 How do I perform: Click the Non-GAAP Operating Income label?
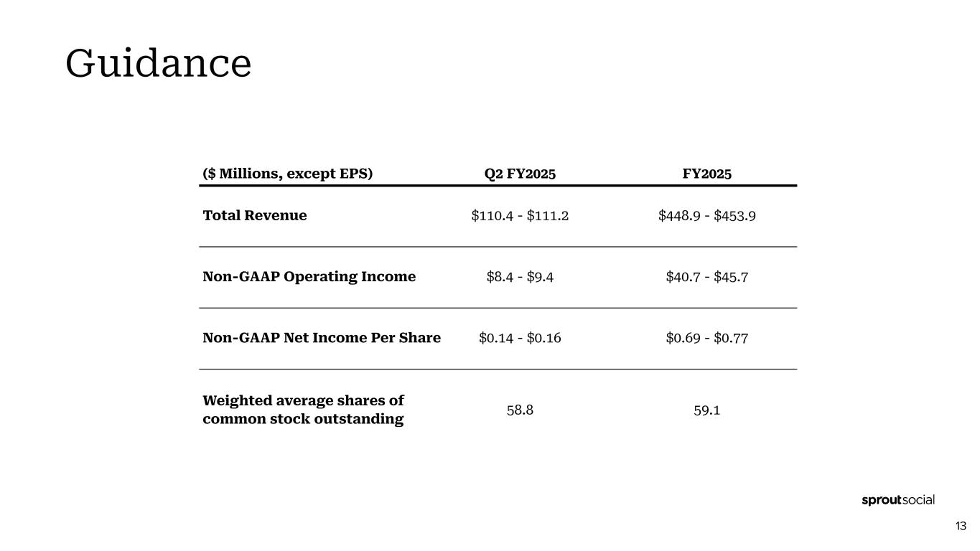coord(309,276)
